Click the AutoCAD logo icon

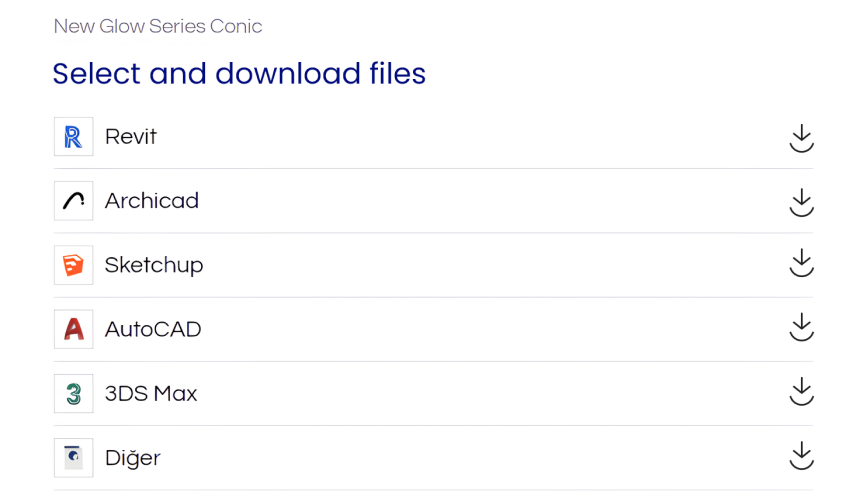(x=73, y=329)
